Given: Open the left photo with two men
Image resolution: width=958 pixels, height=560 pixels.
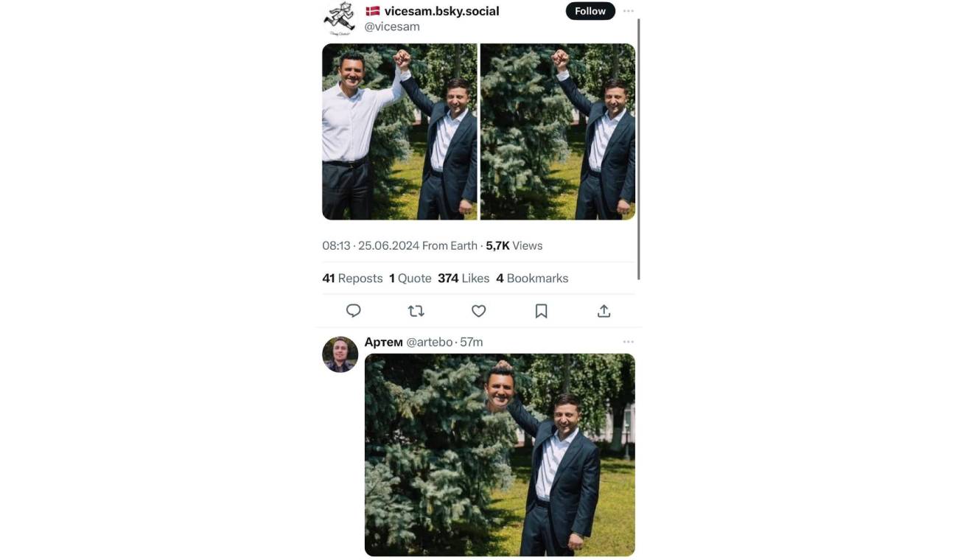Looking at the screenshot, I should point(399,131).
